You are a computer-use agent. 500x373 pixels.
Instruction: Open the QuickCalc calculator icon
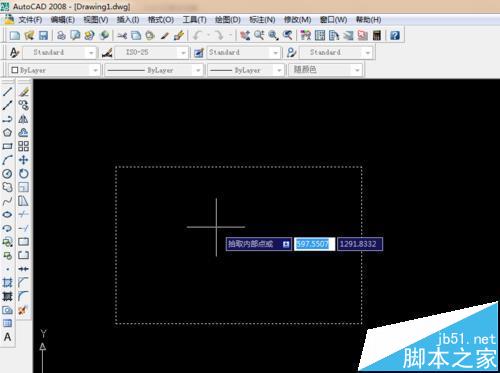[x=377, y=35]
